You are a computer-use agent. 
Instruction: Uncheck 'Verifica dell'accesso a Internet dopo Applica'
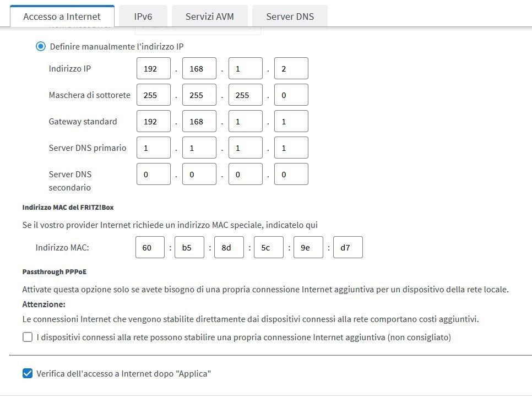click(28, 373)
